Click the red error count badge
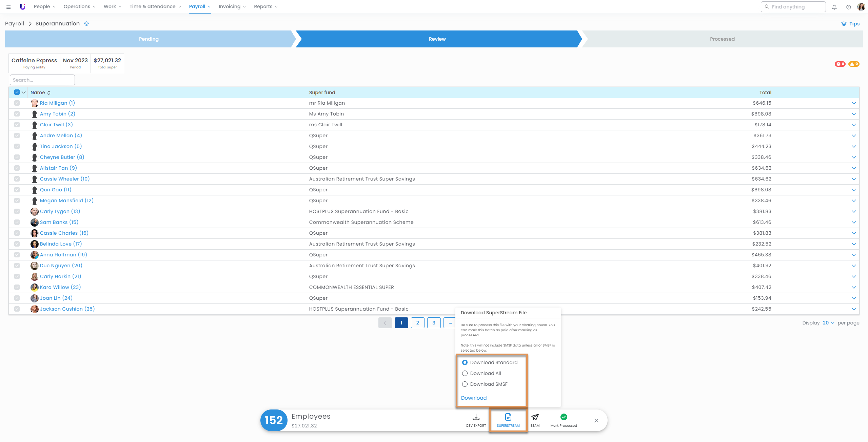 point(840,64)
